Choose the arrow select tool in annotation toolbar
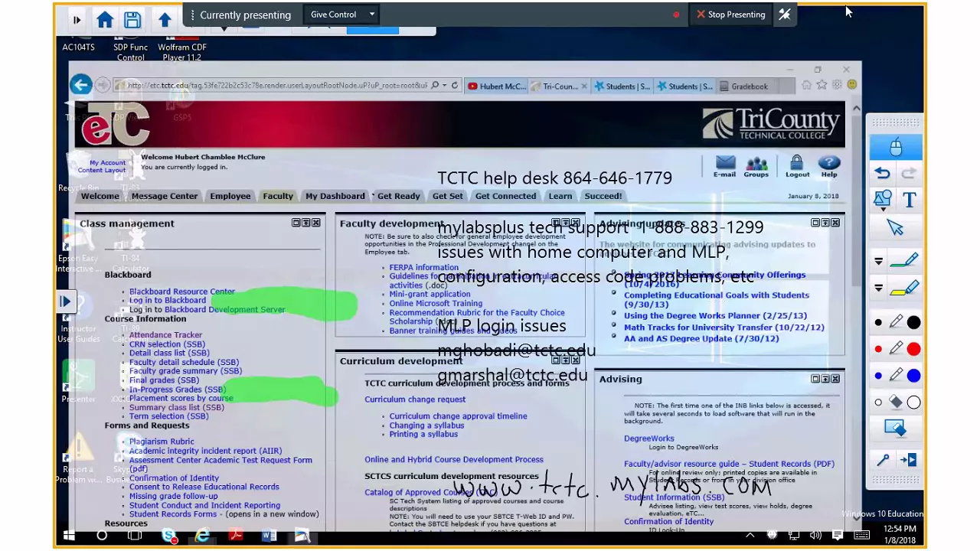Image resolution: width=980 pixels, height=551 pixels. point(895,227)
